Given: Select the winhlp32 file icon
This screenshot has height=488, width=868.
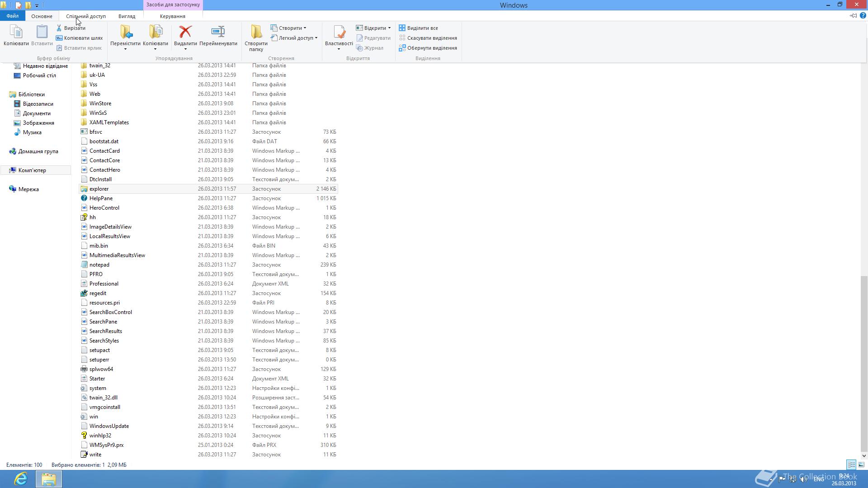Looking at the screenshot, I should tap(84, 436).
